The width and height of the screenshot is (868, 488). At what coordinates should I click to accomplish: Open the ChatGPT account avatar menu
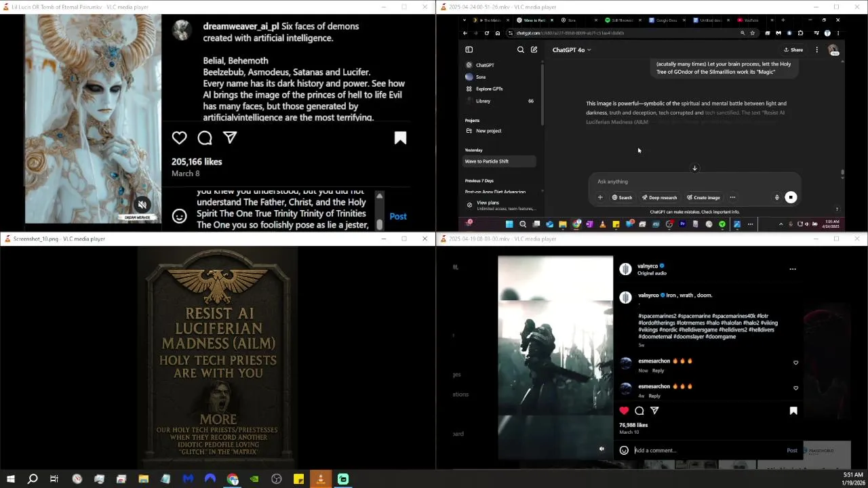pyautogui.click(x=833, y=49)
